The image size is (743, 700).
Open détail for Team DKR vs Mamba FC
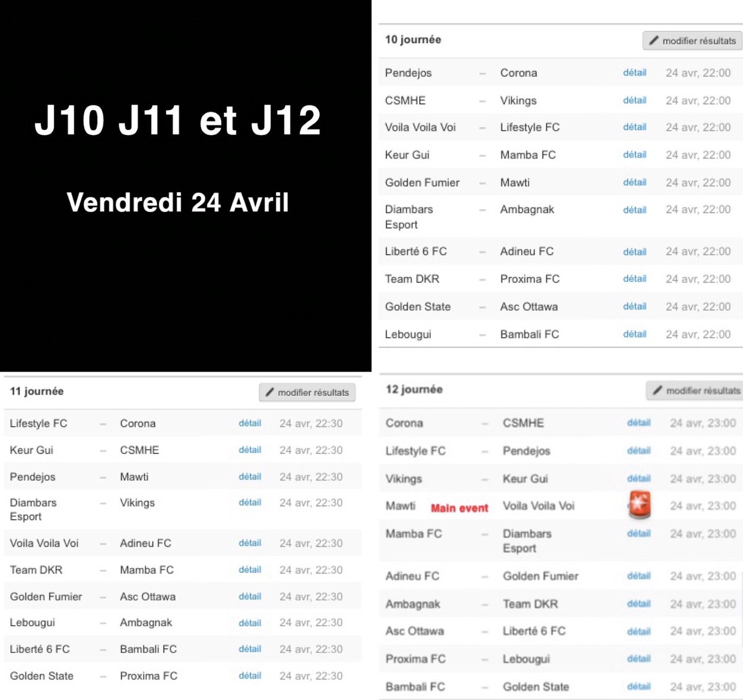pos(250,569)
